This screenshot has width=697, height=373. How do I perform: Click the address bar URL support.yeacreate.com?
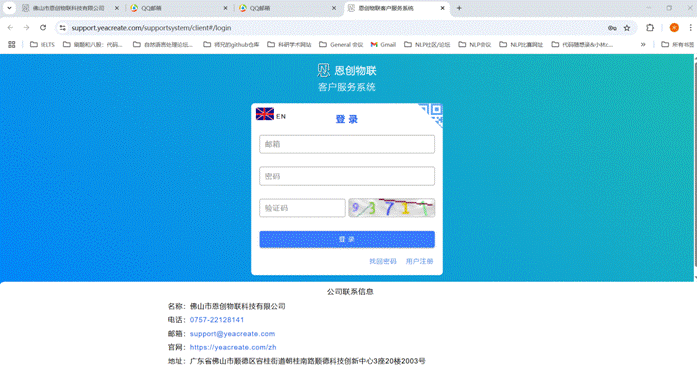tap(151, 28)
